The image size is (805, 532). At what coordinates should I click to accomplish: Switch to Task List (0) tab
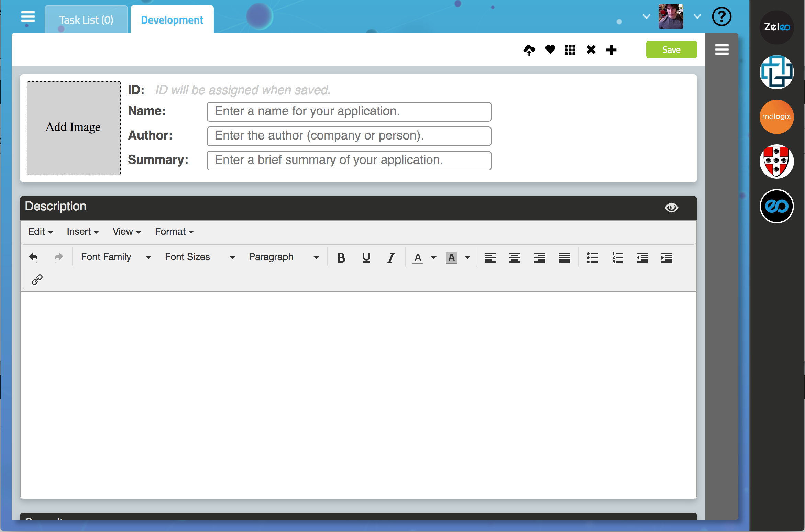86,20
